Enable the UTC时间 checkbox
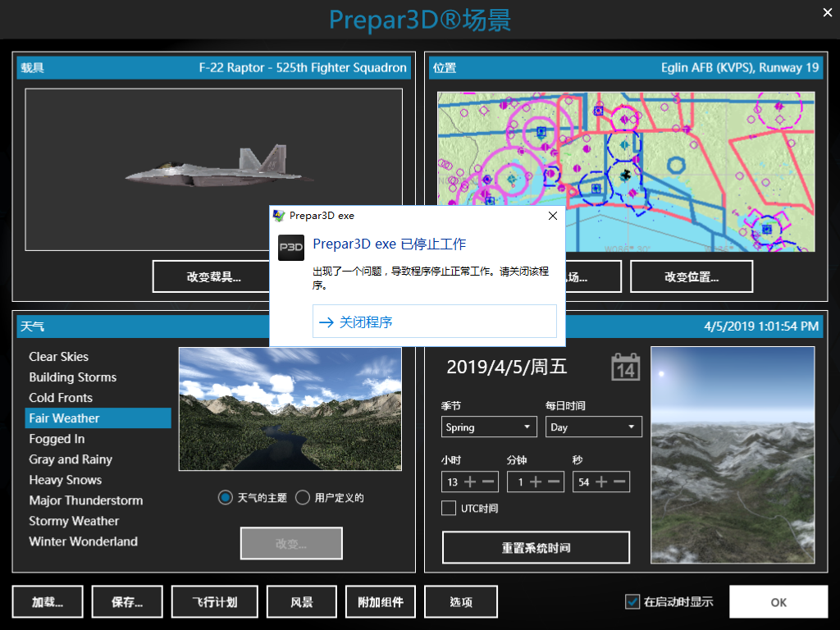840x630 pixels. point(449,508)
